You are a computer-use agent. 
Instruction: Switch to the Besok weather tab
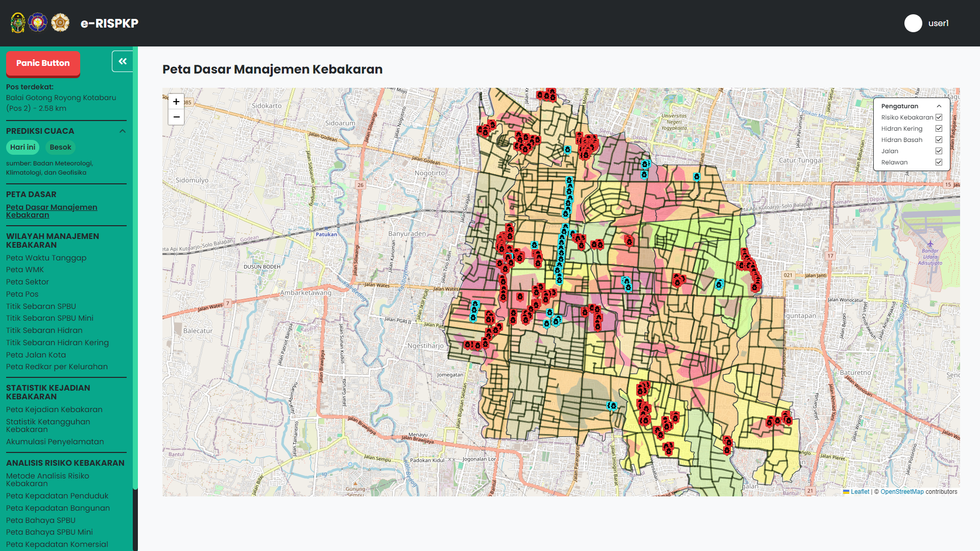(60, 148)
